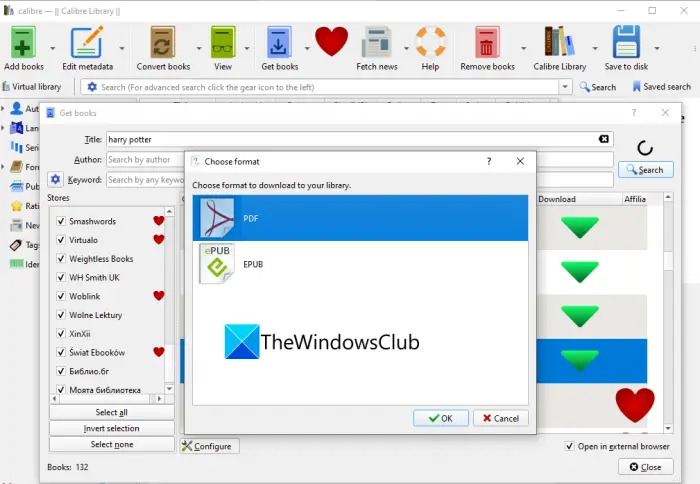700x484 pixels.
Task: Expand the View dropdown arrow
Action: (x=246, y=48)
